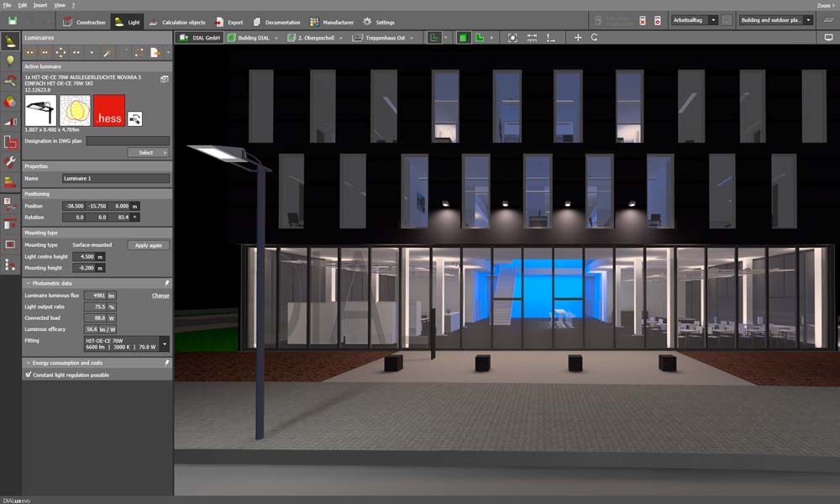Open the Insert menu
840x504 pixels.
[x=40, y=5]
